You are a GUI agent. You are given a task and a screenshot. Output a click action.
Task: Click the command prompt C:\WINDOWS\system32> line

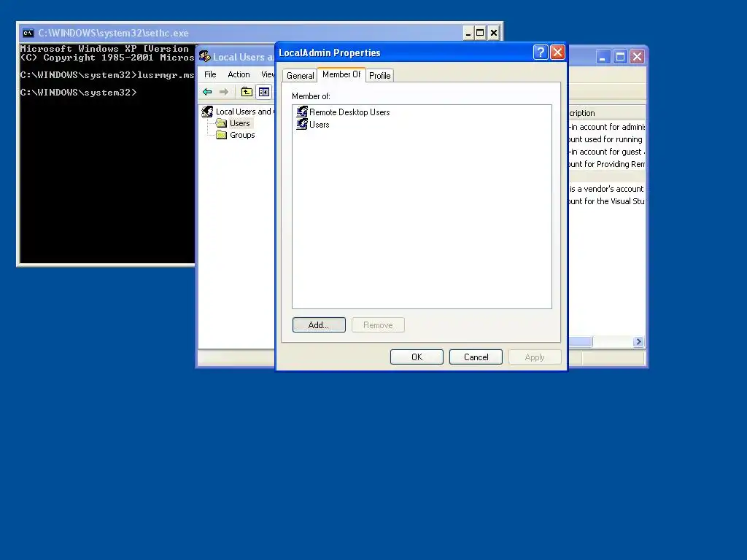point(79,93)
